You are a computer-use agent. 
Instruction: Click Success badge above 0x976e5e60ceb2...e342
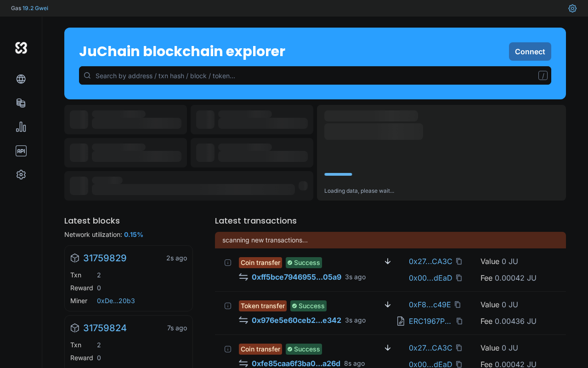point(308,306)
